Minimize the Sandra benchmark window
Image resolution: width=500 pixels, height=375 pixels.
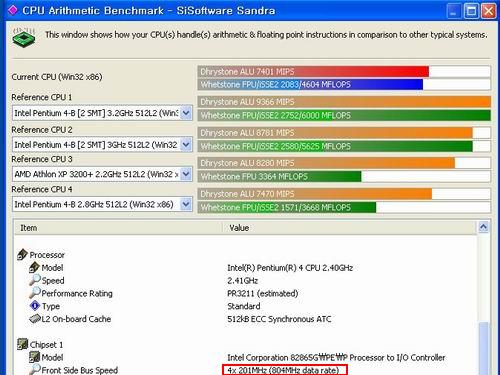(x=453, y=11)
